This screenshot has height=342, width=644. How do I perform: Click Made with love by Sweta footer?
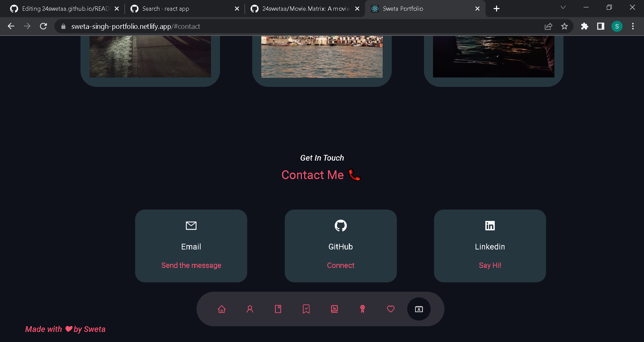tap(65, 329)
